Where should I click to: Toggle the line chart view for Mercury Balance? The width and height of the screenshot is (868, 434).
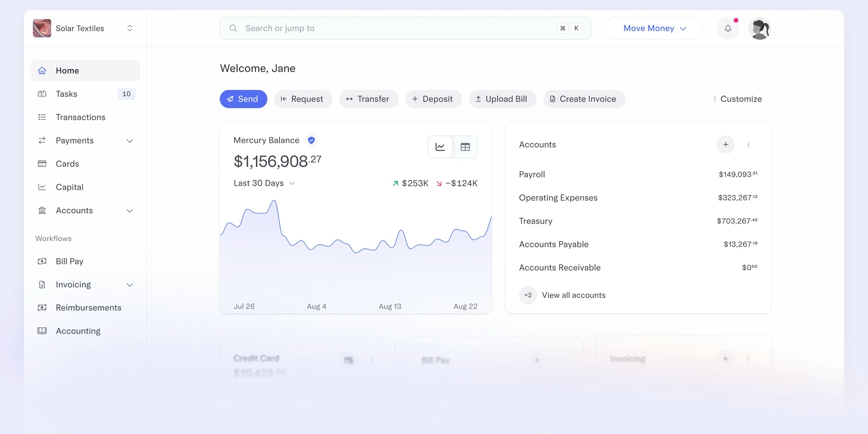[x=440, y=147]
